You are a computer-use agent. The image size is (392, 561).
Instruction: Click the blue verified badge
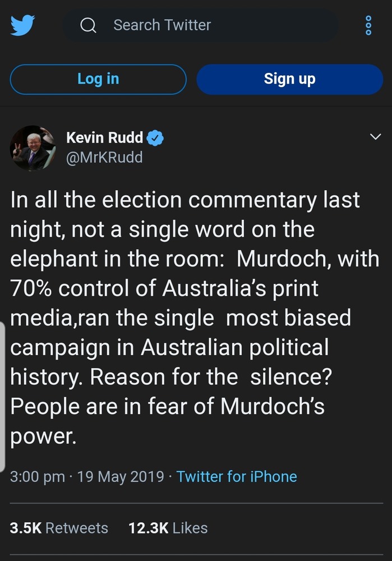coord(155,137)
